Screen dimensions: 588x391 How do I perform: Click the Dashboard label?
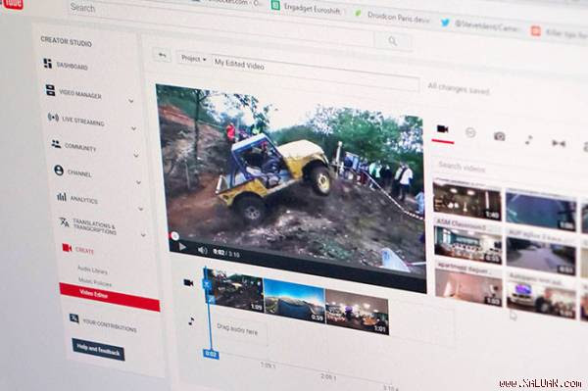(72, 67)
